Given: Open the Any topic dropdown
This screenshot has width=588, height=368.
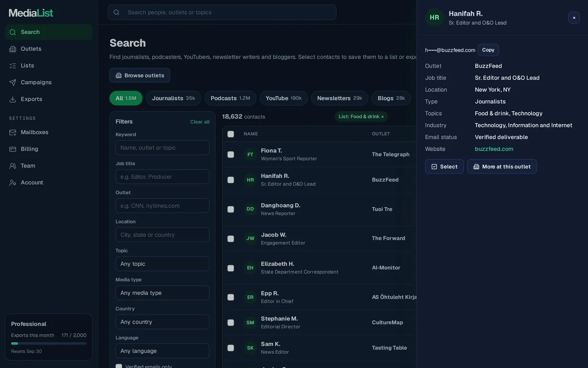Looking at the screenshot, I should click(x=163, y=264).
